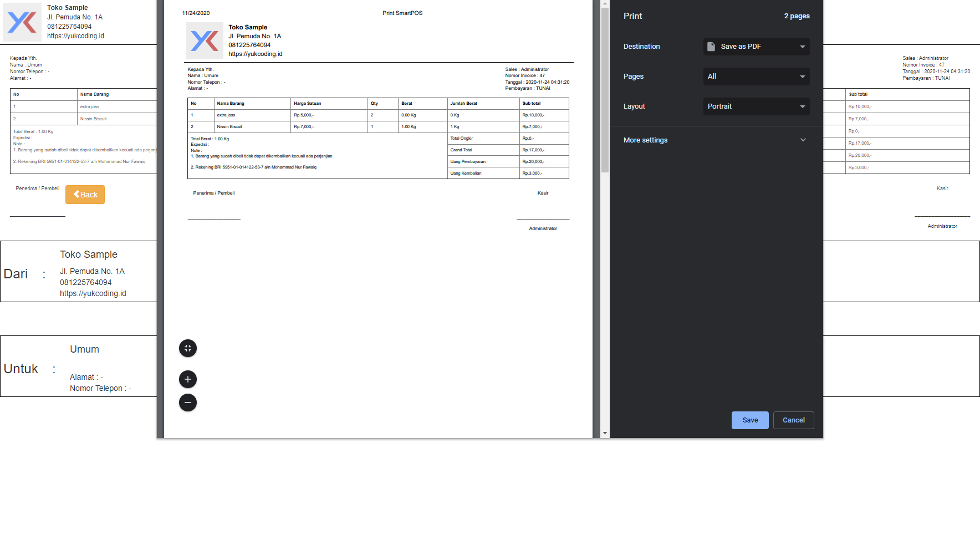
Task: Click the PDF file icon in Destination
Action: pyautogui.click(x=711, y=47)
